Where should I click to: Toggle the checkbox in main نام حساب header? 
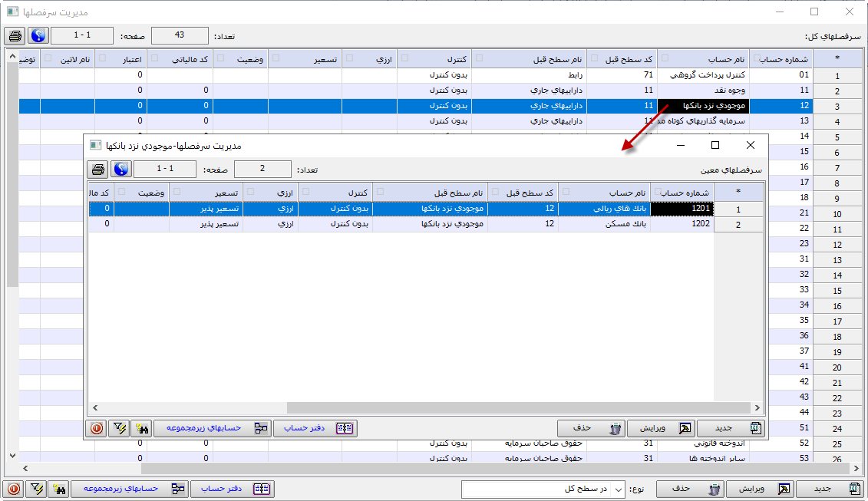tap(665, 59)
